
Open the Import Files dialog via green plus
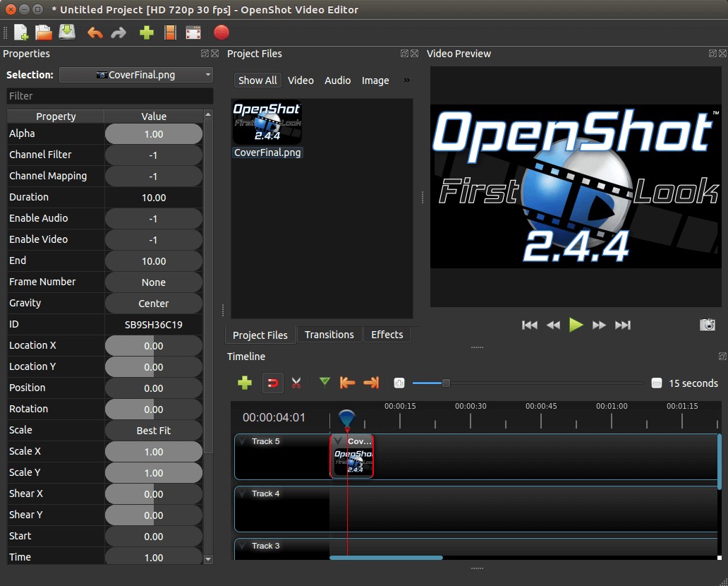146,32
